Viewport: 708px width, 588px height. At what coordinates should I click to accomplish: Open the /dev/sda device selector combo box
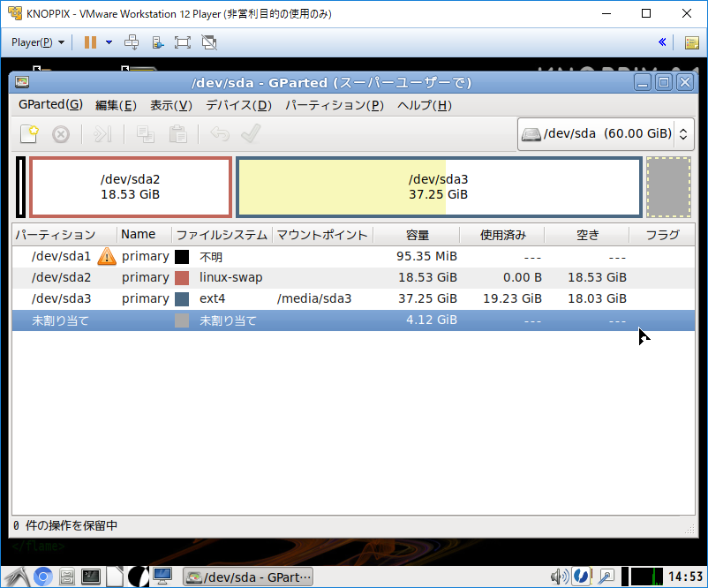606,133
